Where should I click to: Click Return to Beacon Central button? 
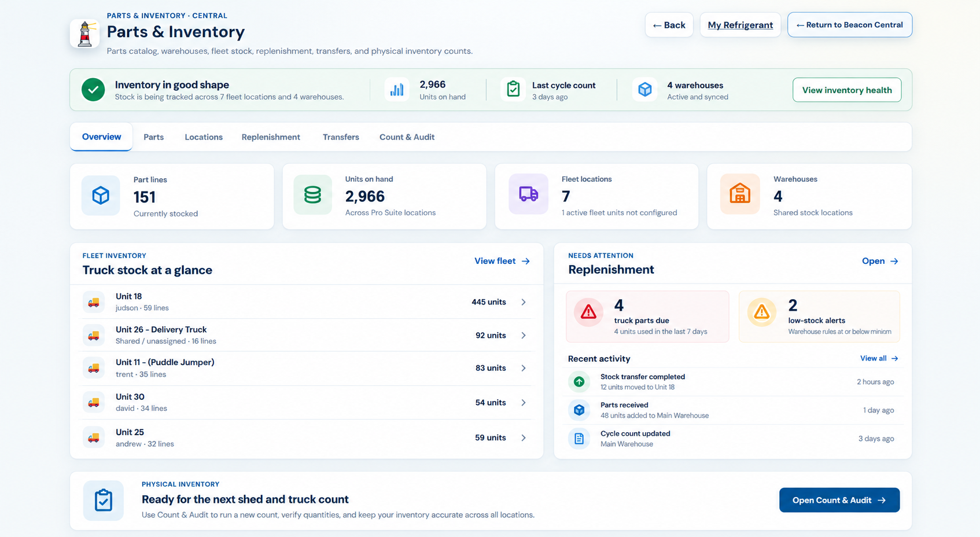(850, 25)
